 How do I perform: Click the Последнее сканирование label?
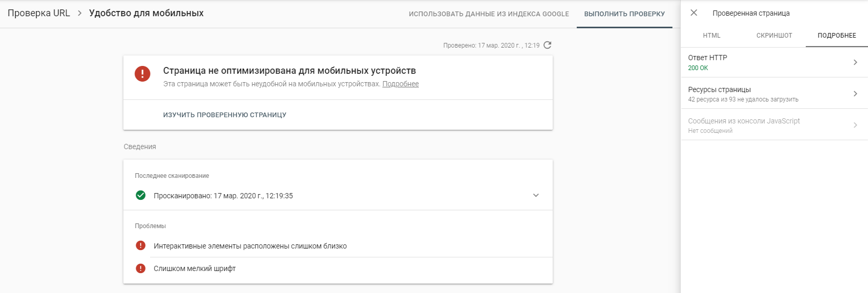click(172, 176)
